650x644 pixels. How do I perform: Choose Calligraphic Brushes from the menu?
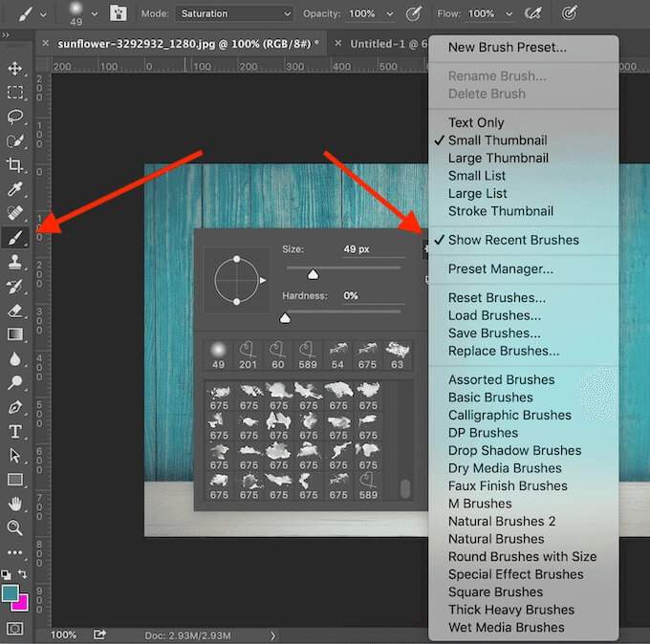pyautogui.click(x=509, y=415)
